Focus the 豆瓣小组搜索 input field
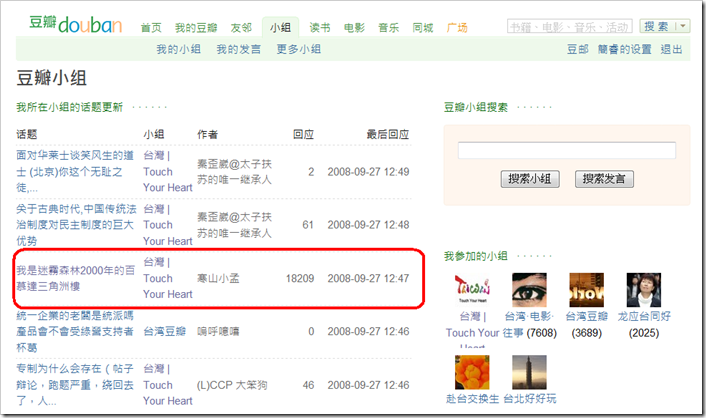The image size is (706, 418). [567, 150]
